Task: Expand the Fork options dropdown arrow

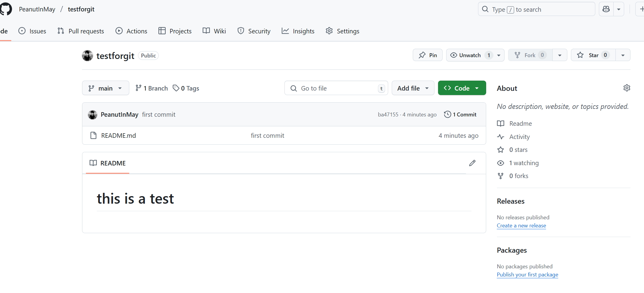Action: coord(560,55)
